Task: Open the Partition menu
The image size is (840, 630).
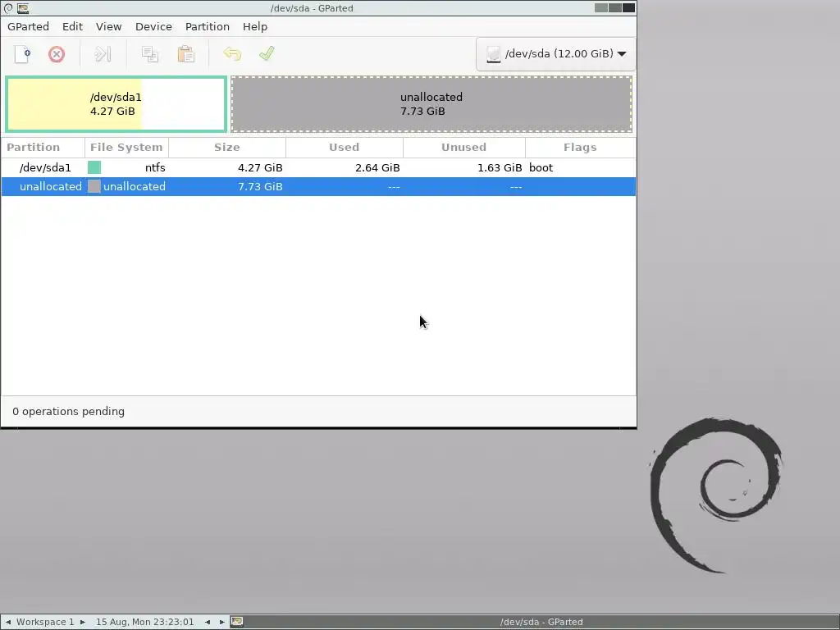Action: [x=208, y=27]
